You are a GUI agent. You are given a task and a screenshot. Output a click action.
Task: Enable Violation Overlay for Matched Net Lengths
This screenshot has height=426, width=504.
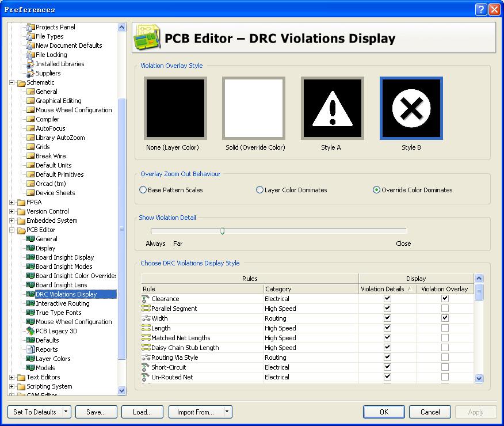click(445, 337)
